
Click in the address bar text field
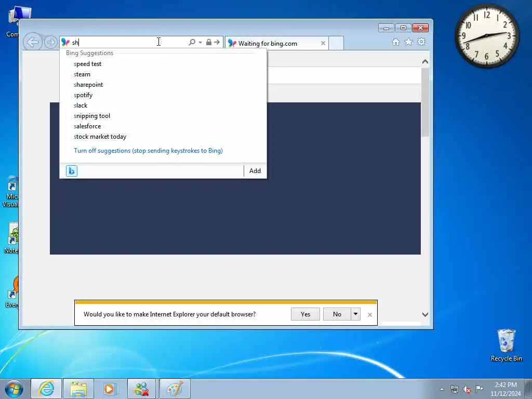(x=129, y=43)
